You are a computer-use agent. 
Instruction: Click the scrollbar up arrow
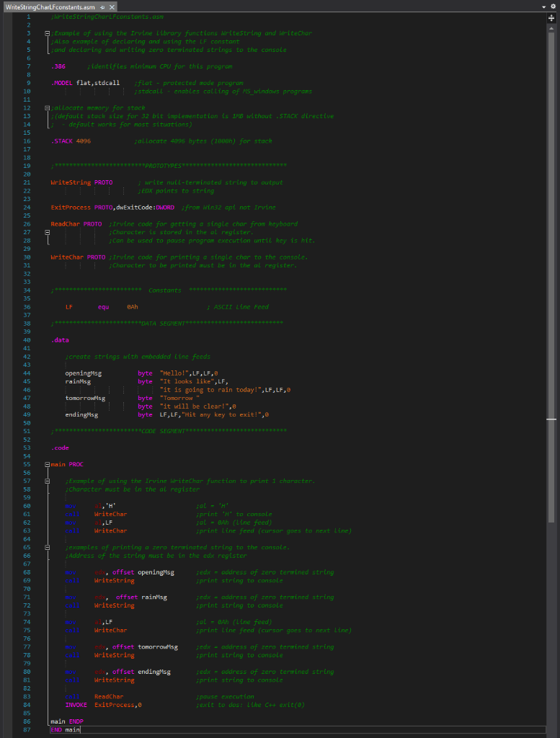(551, 28)
